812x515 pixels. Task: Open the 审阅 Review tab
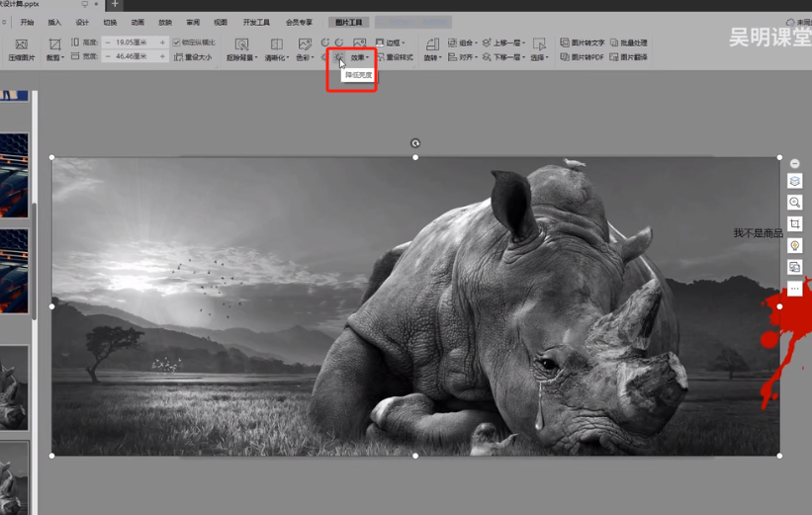(x=193, y=23)
